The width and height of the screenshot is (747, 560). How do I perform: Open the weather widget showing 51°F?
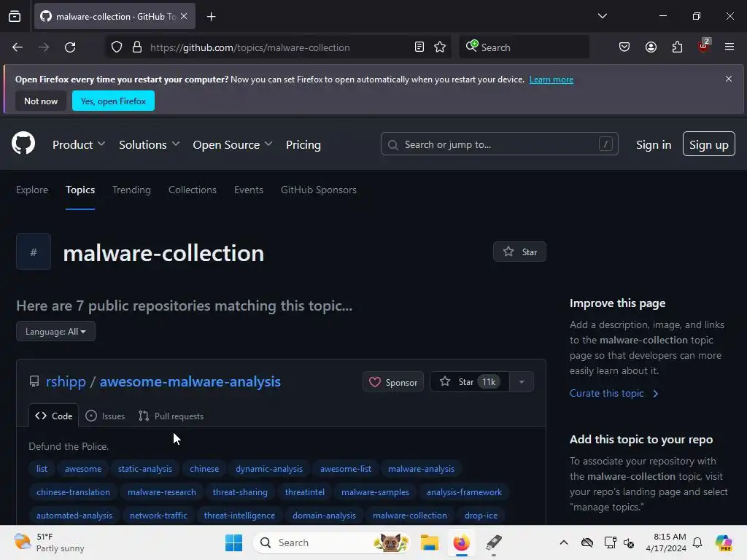pos(49,542)
